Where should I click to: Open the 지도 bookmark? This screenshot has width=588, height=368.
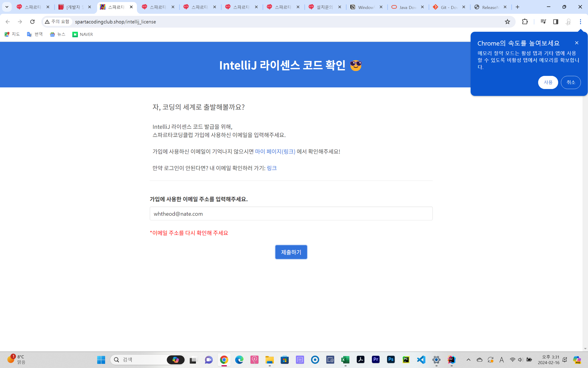coord(12,34)
